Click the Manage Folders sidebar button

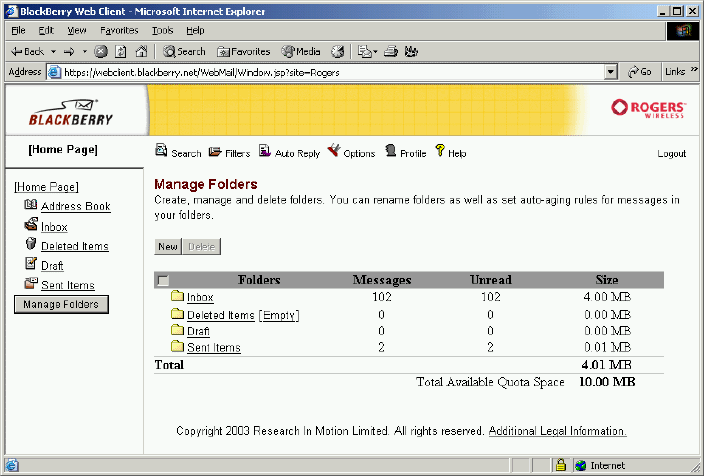coord(61,304)
